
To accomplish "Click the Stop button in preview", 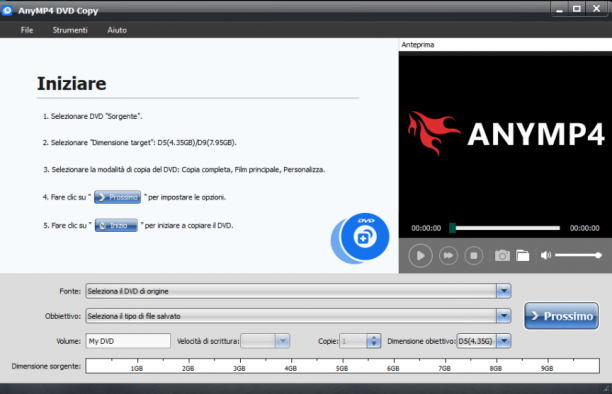I will click(473, 256).
